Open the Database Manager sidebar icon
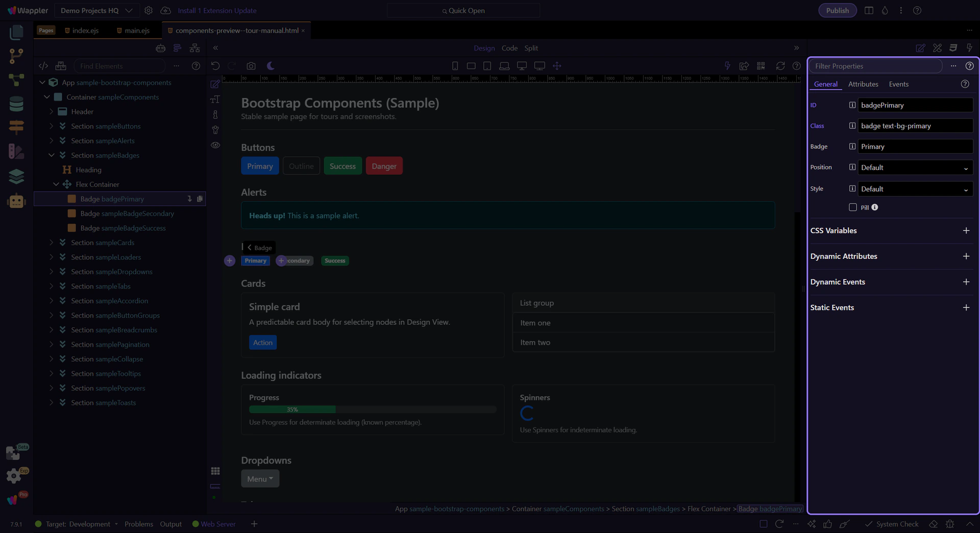Image resolution: width=980 pixels, height=533 pixels. (16, 104)
